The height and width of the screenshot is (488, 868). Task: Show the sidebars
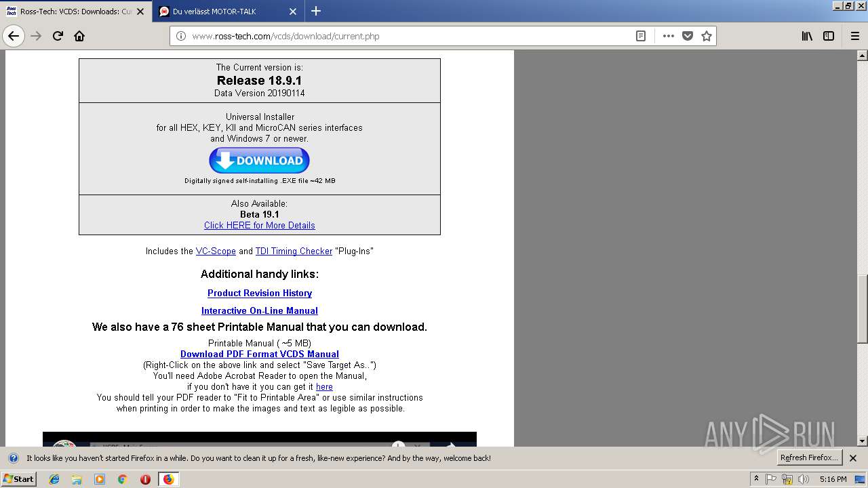(829, 36)
